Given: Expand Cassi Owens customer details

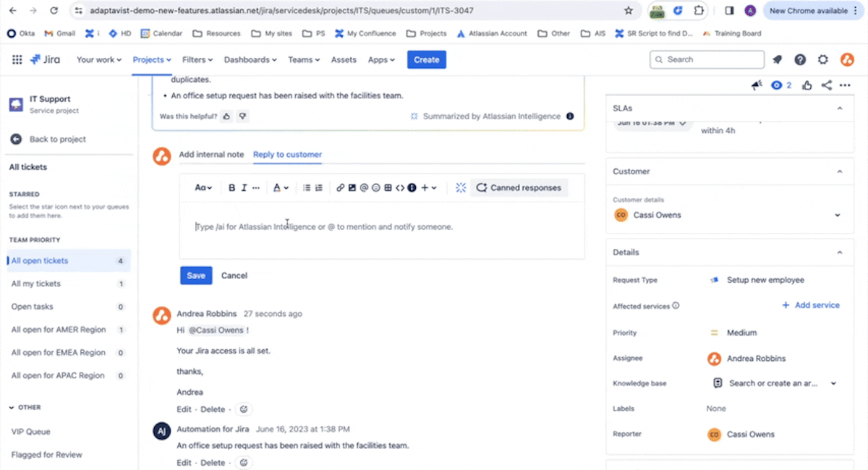Looking at the screenshot, I should [x=838, y=215].
